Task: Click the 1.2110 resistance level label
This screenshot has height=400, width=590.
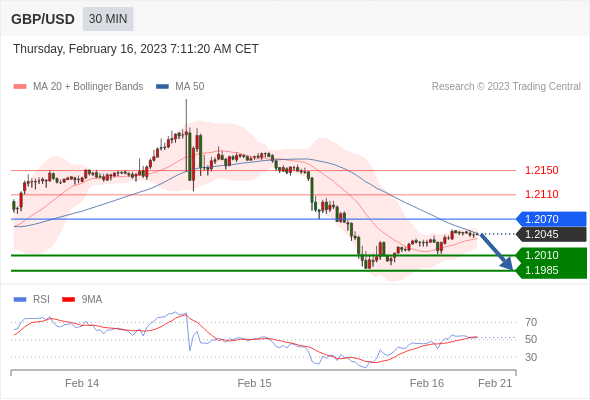Action: [541, 195]
